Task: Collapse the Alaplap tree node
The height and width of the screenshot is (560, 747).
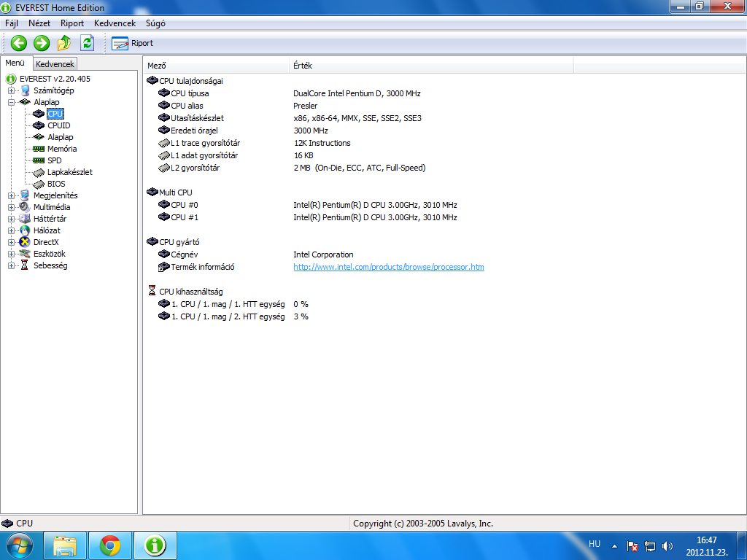Action: click(x=11, y=102)
